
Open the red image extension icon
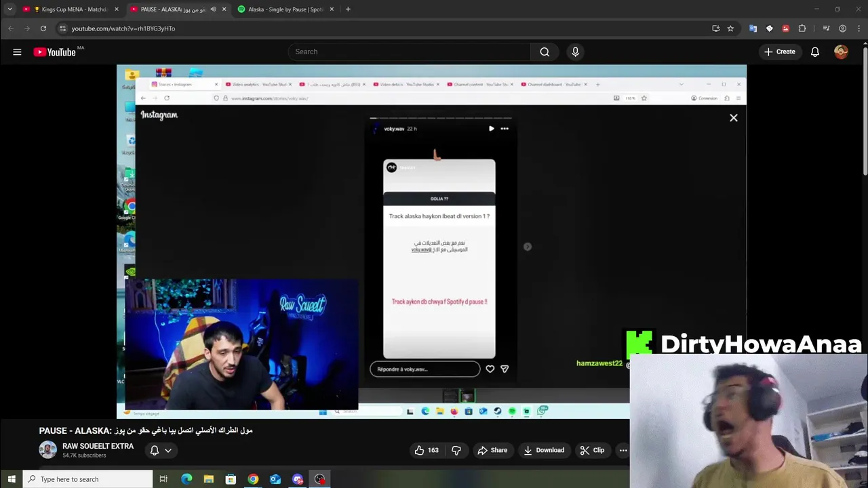point(785,28)
